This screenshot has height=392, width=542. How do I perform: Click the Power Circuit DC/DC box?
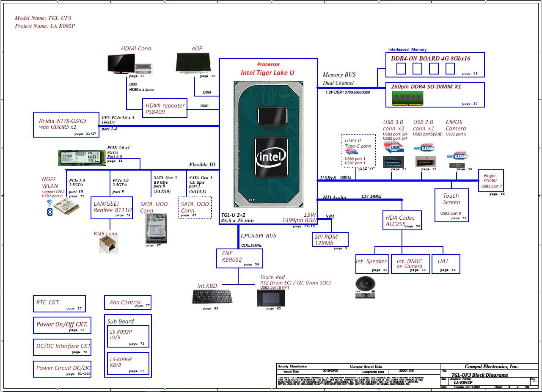pos(62,368)
